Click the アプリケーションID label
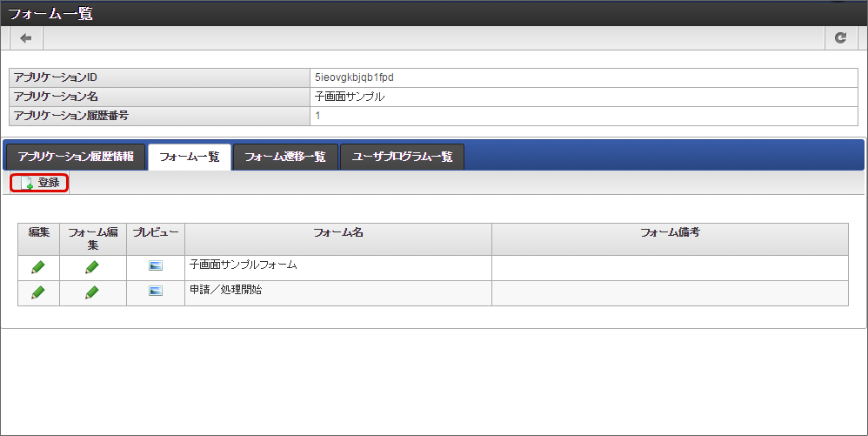Image resolution: width=868 pixels, height=436 pixels. pyautogui.click(x=56, y=77)
